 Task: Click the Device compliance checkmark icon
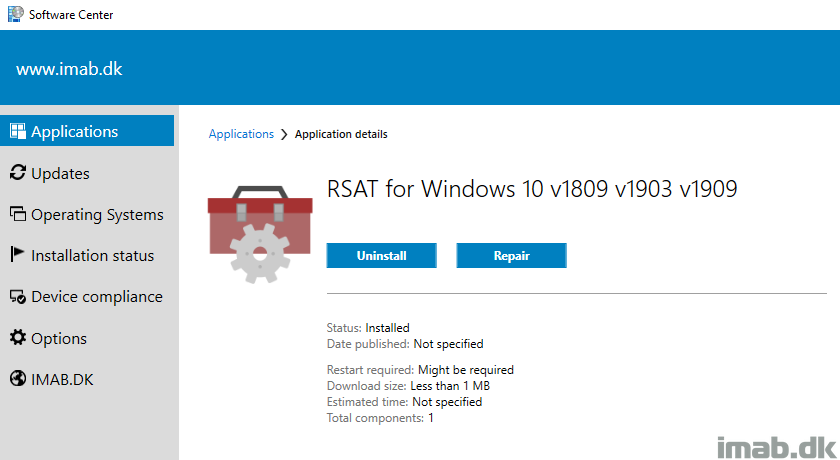[18, 296]
